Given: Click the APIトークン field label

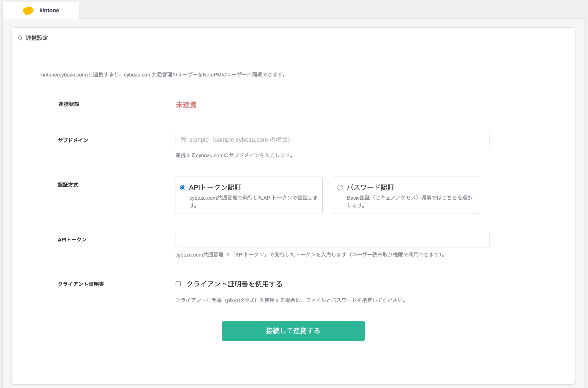Looking at the screenshot, I should [72, 240].
